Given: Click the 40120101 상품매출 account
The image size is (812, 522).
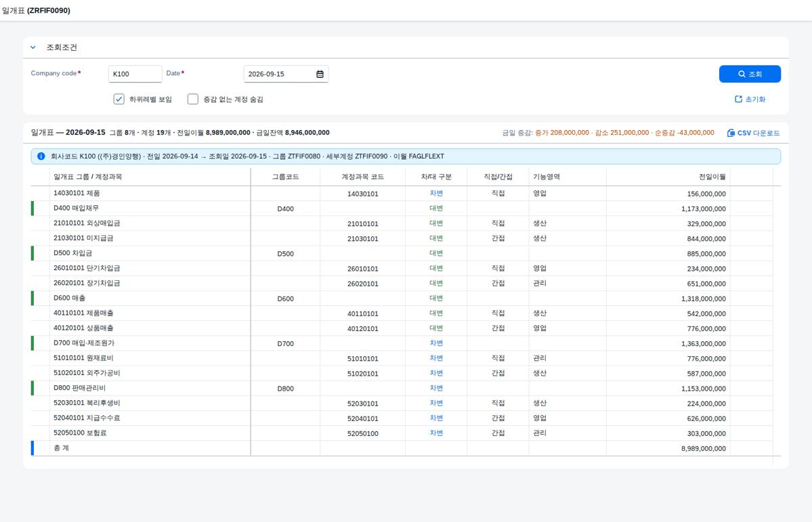Looking at the screenshot, I should click(x=83, y=328).
